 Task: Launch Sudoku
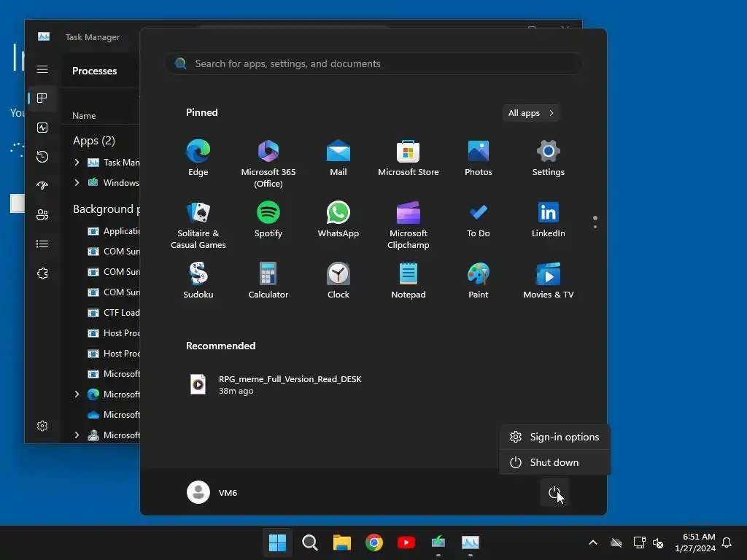click(x=198, y=281)
